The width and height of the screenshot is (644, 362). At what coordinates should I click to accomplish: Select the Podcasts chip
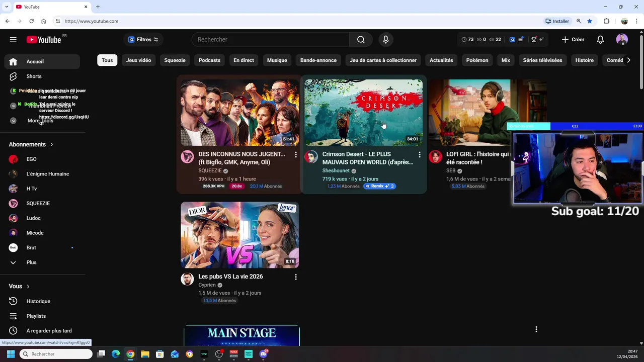[x=209, y=60]
